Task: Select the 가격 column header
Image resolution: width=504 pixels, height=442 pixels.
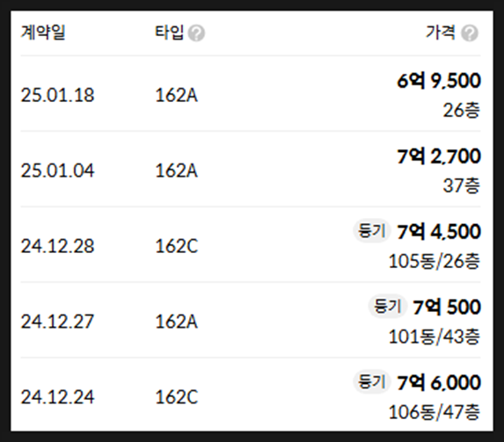Action: coord(441,33)
